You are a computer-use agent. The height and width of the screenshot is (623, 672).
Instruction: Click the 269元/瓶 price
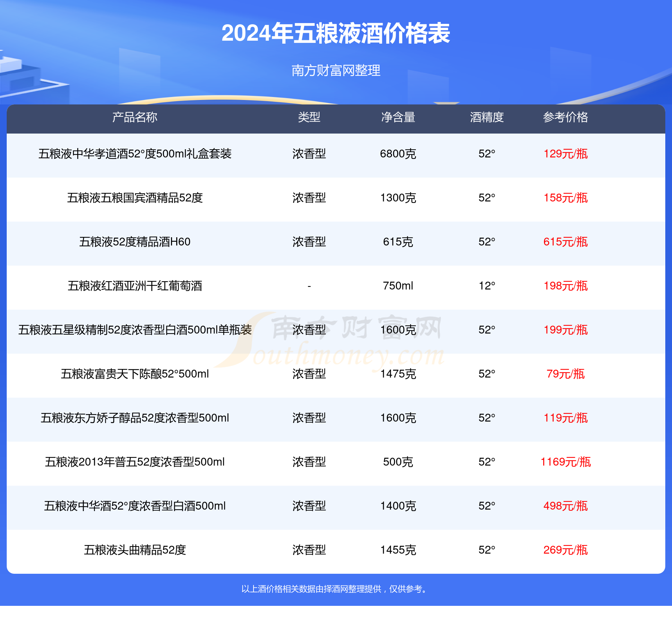pyautogui.click(x=566, y=550)
